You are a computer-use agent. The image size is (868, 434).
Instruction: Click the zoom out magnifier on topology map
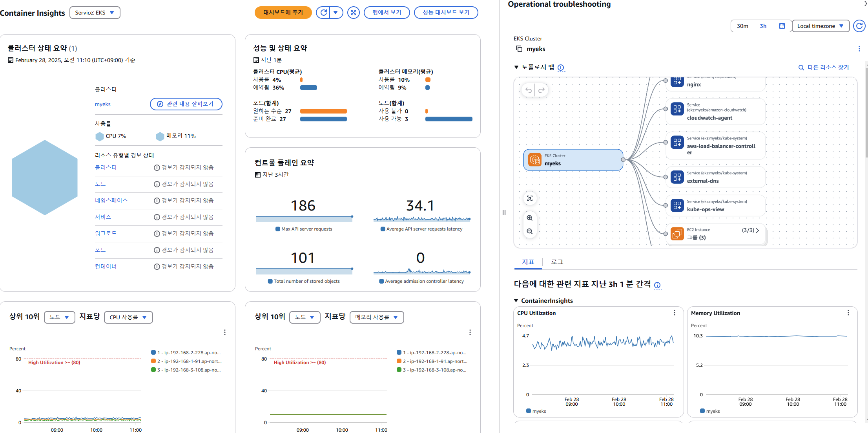point(530,231)
